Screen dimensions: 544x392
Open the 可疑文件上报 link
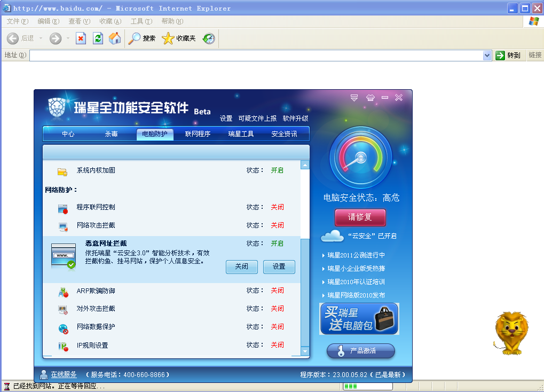(x=257, y=119)
